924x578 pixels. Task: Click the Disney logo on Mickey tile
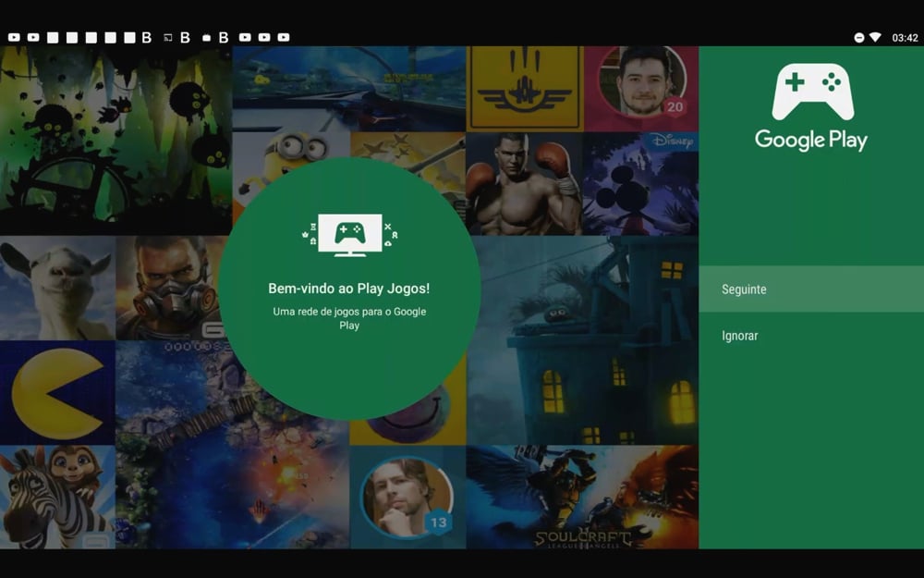673,141
